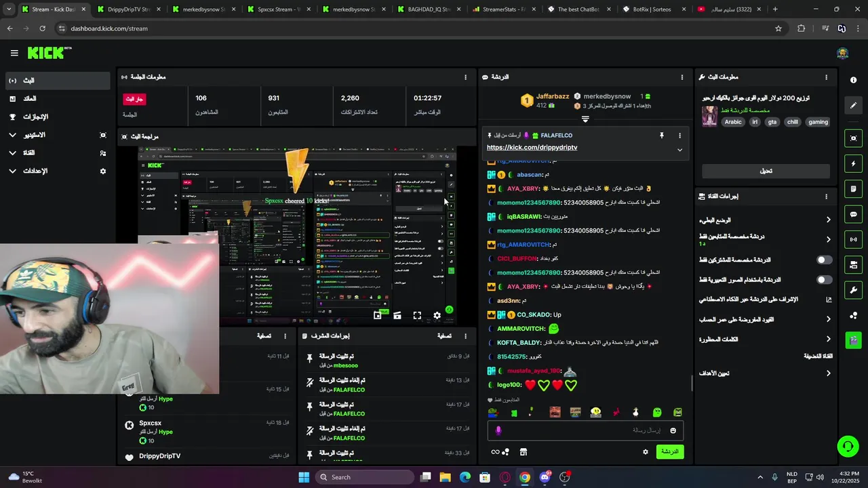868x488 pixels.
Task: Open fullscreen on stream preview
Action: tap(417, 315)
